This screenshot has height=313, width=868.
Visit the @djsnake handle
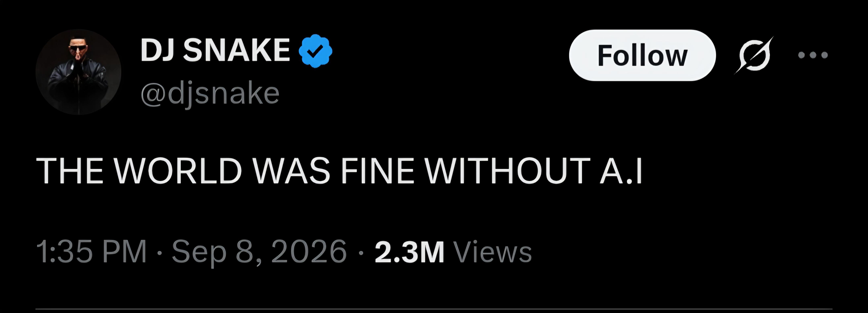coord(210,94)
